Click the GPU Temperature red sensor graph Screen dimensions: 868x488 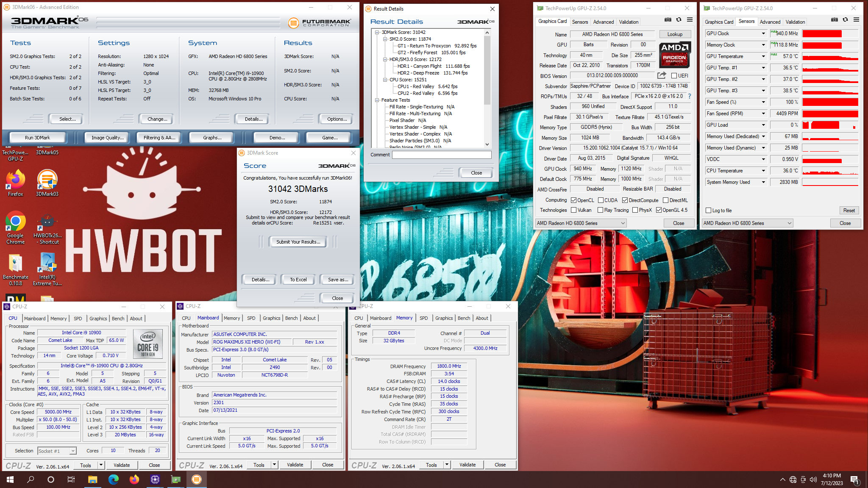pos(830,56)
